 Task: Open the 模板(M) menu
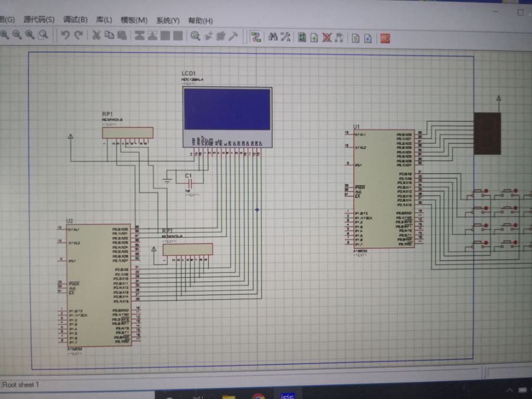[134, 20]
